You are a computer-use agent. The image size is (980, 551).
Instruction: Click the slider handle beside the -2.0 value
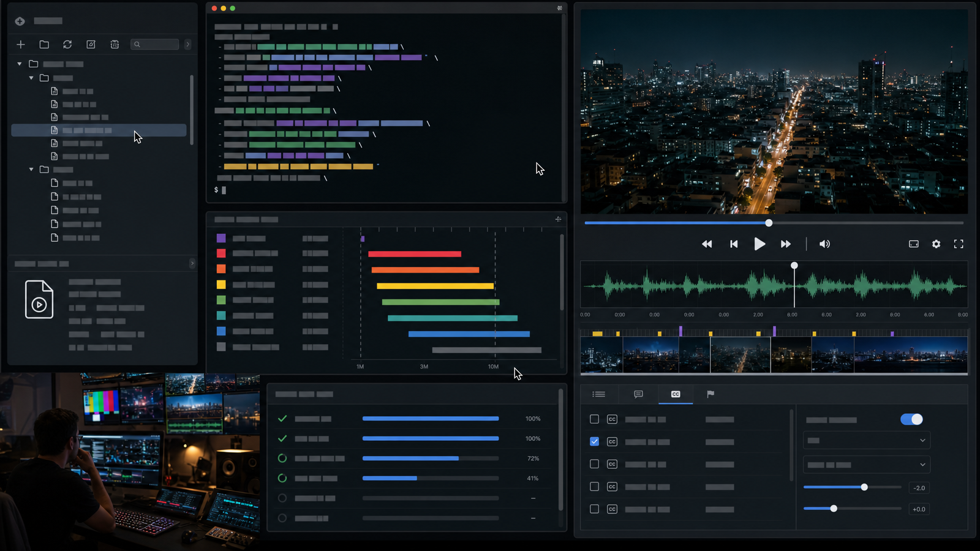(864, 487)
